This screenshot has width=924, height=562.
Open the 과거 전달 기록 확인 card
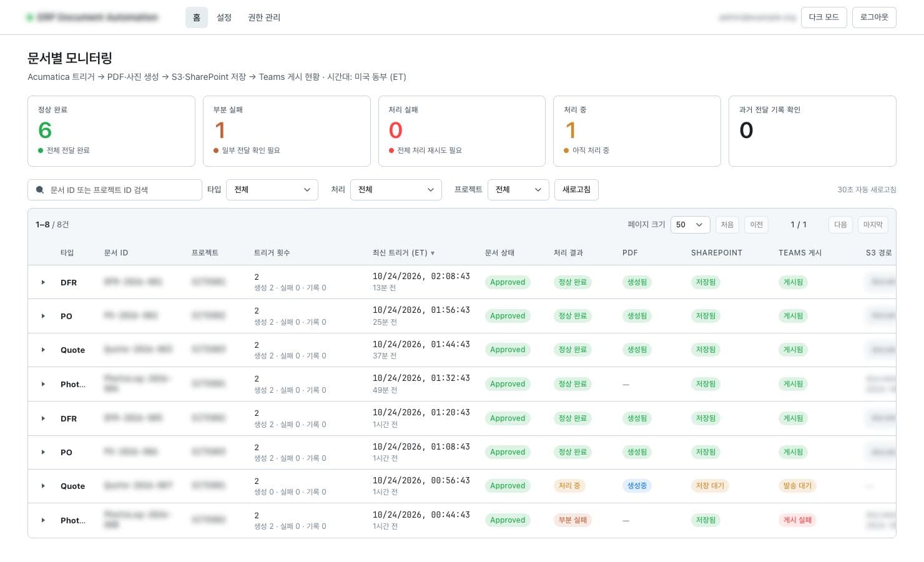coord(812,131)
